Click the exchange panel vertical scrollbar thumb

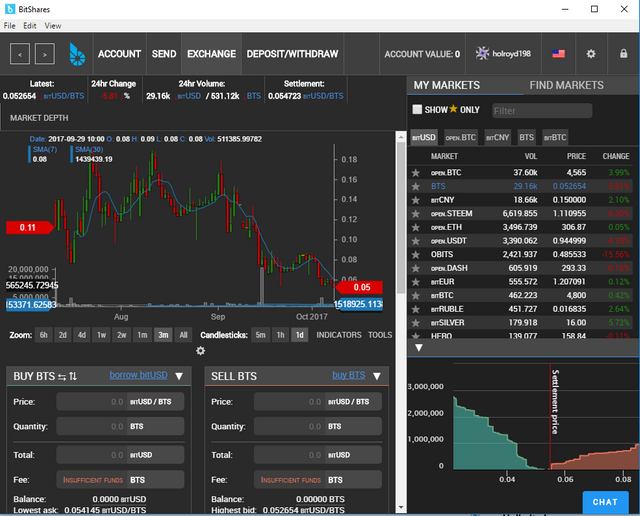coord(401,217)
